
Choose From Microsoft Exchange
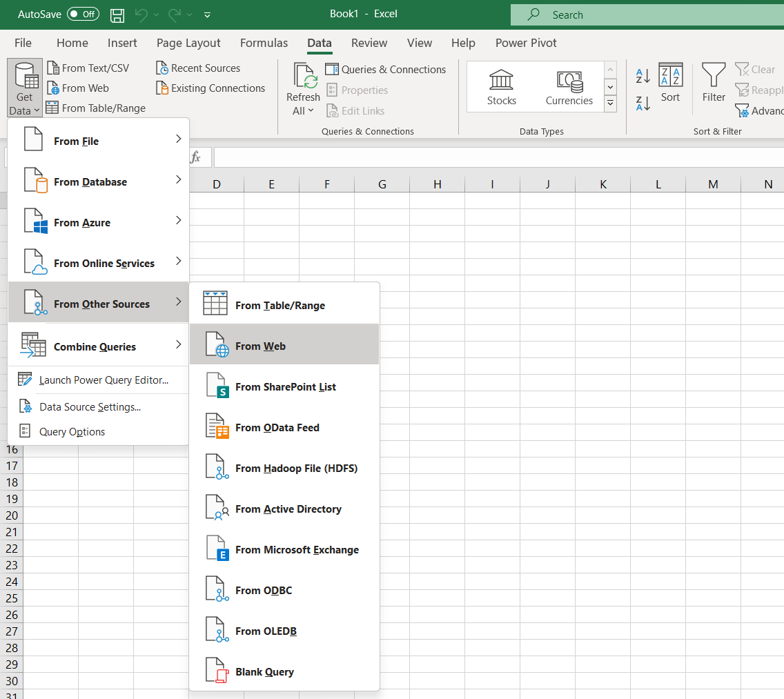pos(284,549)
